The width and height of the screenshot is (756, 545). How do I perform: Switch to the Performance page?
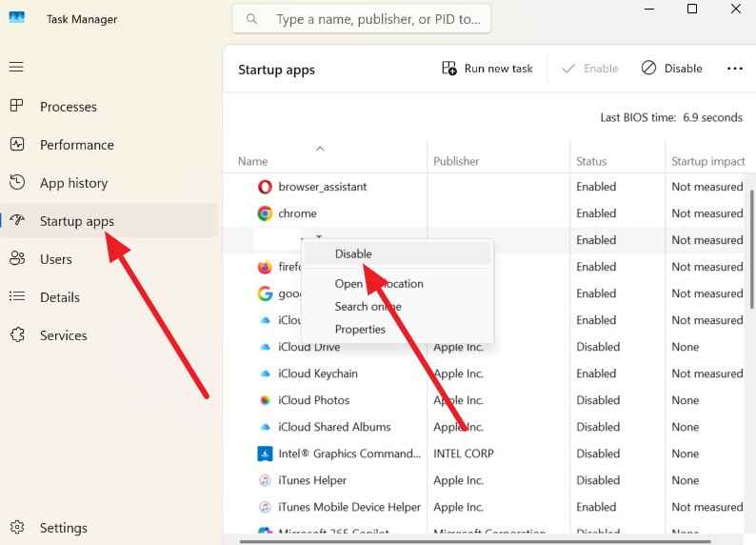tap(77, 145)
